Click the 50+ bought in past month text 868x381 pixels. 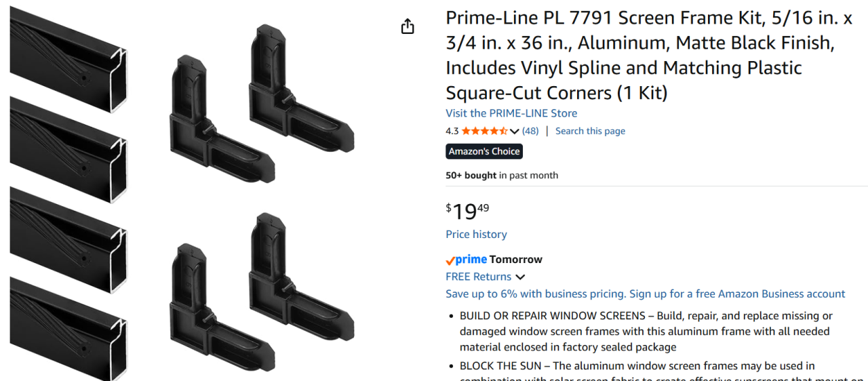502,175
